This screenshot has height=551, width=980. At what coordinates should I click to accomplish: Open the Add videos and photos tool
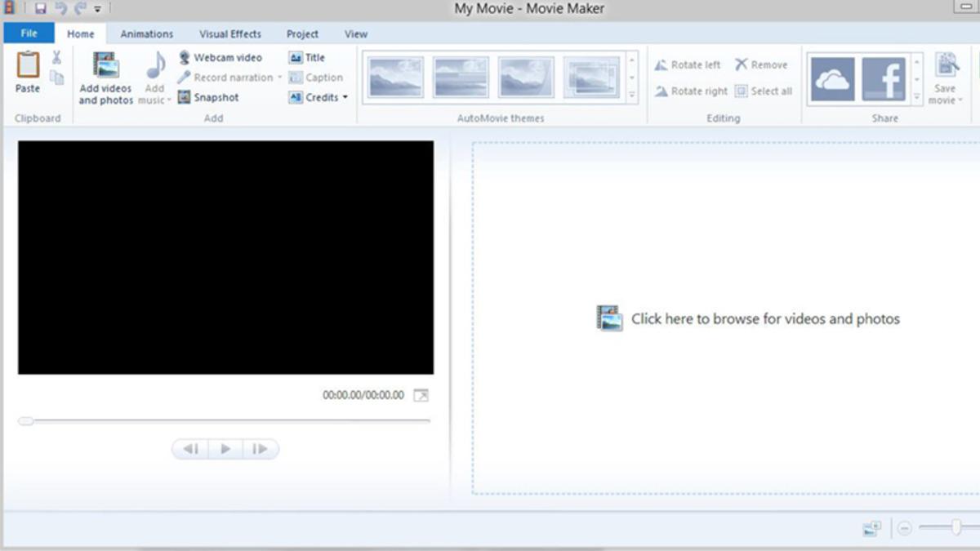tap(105, 78)
